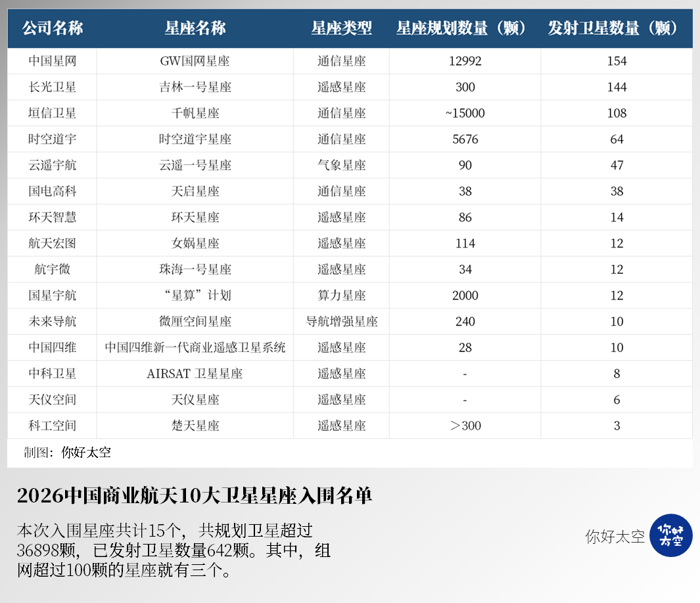
Task: Select the AIRSAT 卫星星座 cell
Action: pos(195,374)
